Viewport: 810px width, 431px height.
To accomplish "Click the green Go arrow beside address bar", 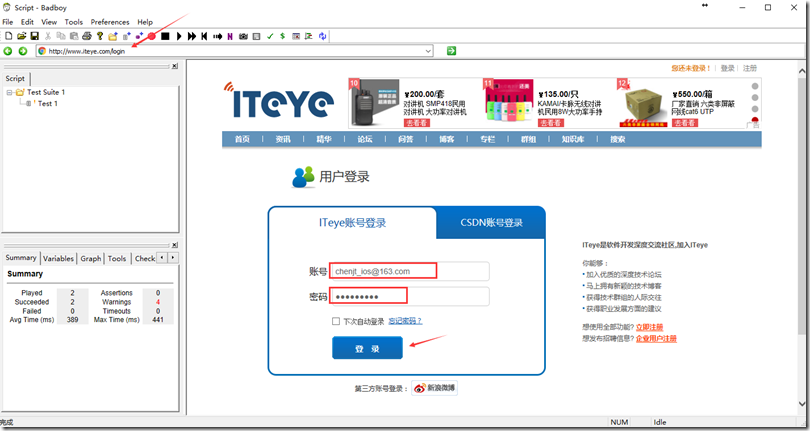I will 451,51.
